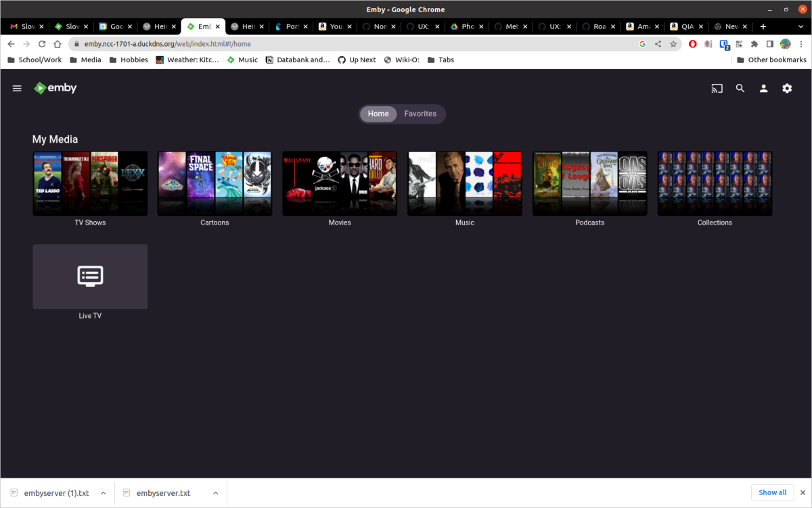Click the Live TV label
Image resolution: width=812 pixels, height=508 pixels.
click(x=90, y=316)
